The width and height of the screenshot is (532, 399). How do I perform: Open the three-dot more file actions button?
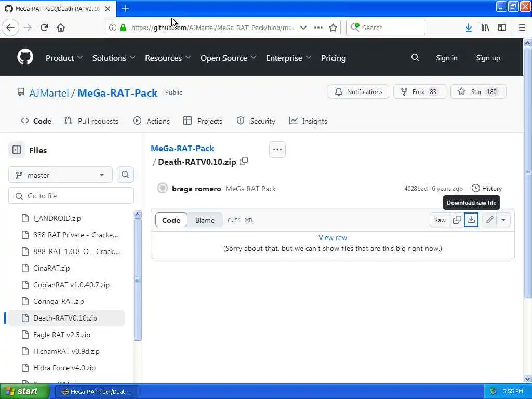tap(277, 149)
